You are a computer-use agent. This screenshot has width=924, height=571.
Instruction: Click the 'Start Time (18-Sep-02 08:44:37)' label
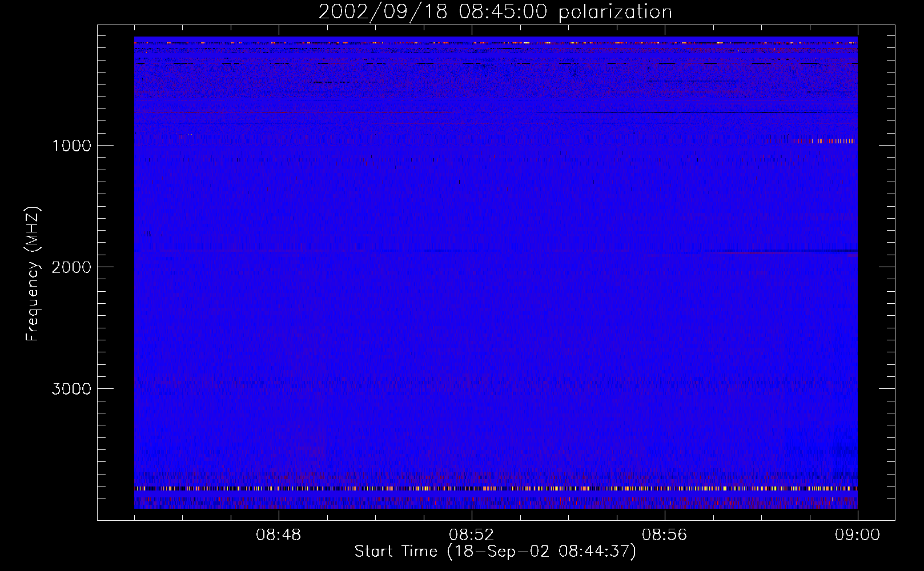point(495,552)
